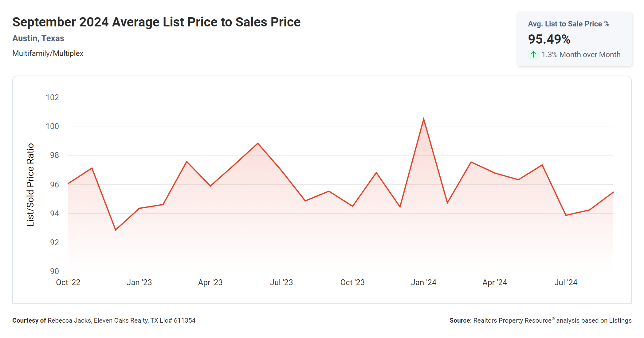Screen dimensions: 644x338
Task: Click the Jul '24 x-axis label
Action: pyautogui.click(x=566, y=282)
